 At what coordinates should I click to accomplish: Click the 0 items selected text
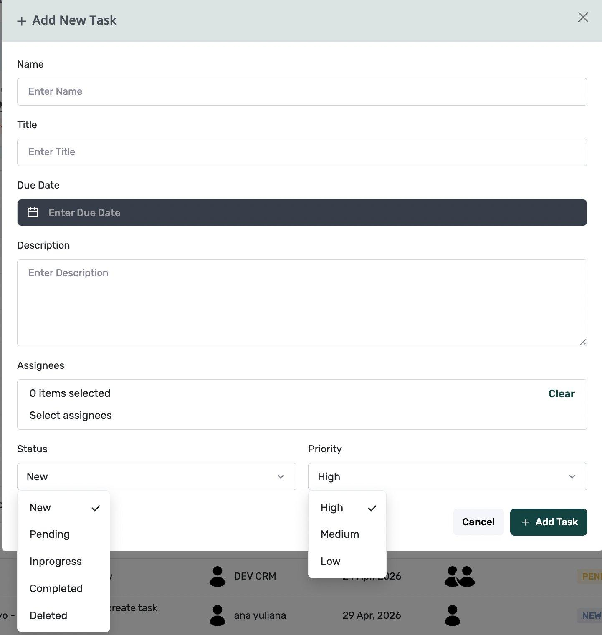[x=70, y=393]
